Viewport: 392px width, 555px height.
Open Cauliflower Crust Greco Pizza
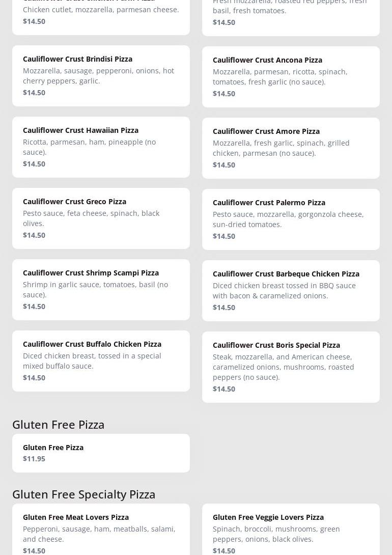(x=101, y=218)
